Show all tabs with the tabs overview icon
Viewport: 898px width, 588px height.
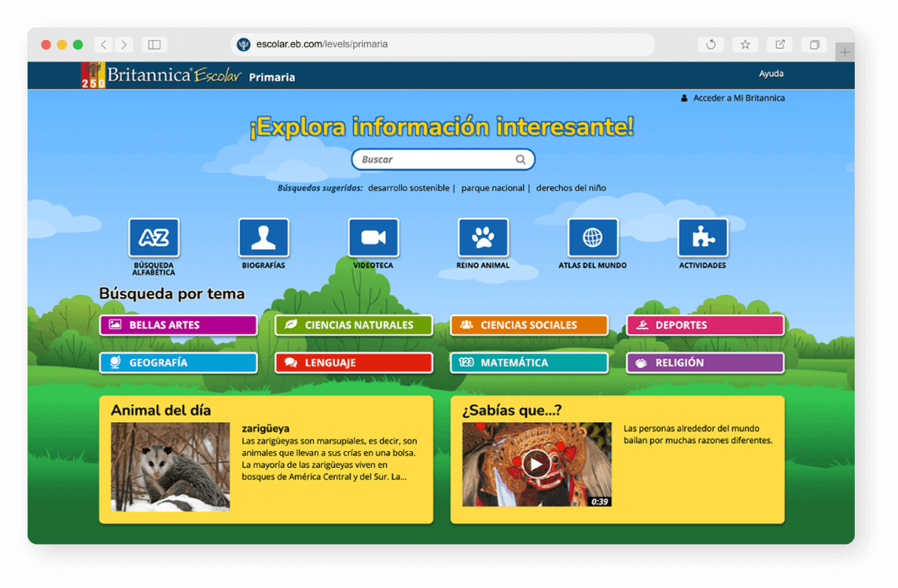coord(815,44)
